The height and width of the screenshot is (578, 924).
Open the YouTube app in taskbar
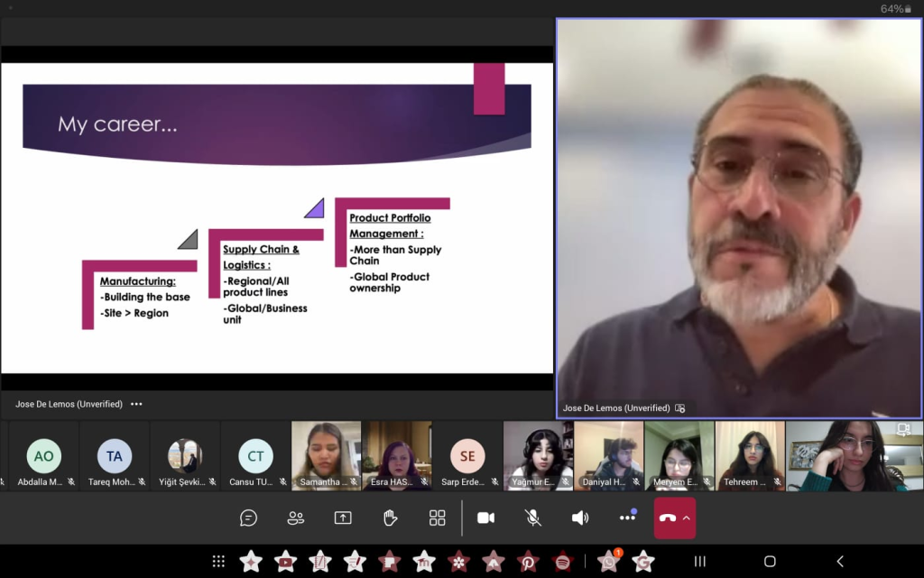click(285, 562)
